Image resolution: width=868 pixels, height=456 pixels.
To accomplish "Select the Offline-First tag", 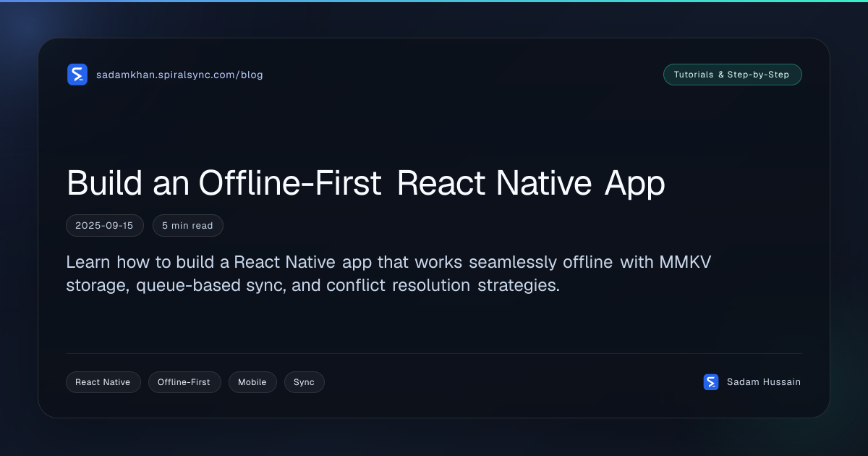I will tap(184, 382).
